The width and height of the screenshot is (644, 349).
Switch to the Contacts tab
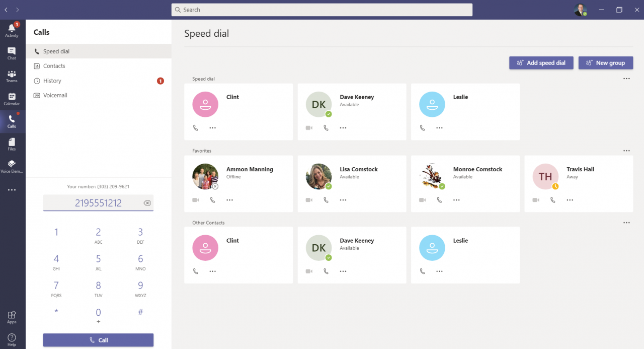tap(53, 65)
